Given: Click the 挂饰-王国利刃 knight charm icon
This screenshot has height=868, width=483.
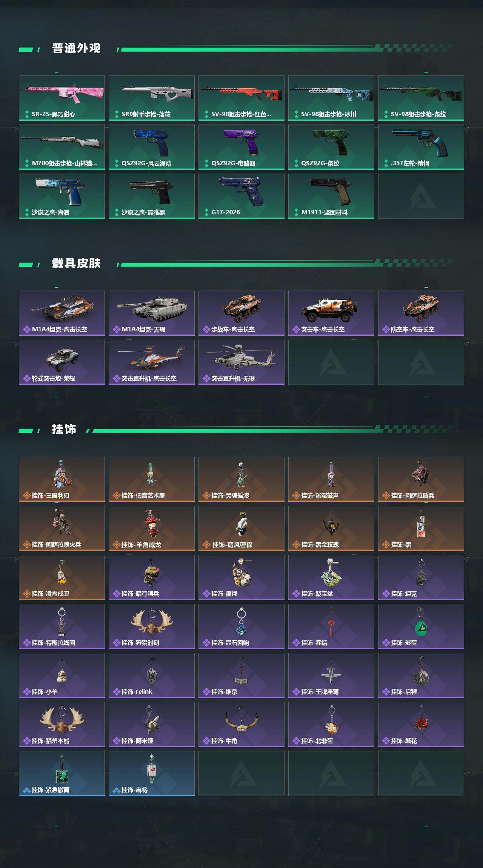Looking at the screenshot, I should [x=61, y=475].
